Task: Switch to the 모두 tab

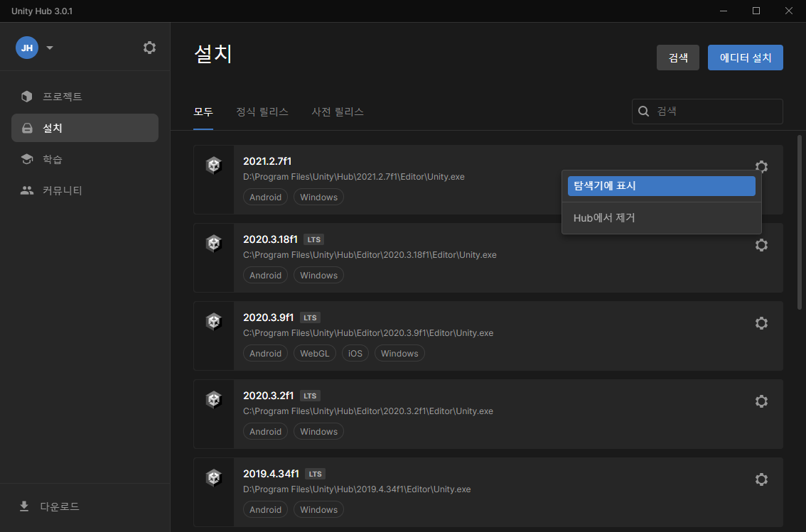Action: pos(203,112)
